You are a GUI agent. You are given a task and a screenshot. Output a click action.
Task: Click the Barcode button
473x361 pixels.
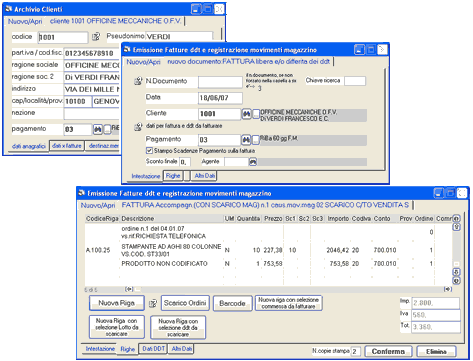pos(232,303)
